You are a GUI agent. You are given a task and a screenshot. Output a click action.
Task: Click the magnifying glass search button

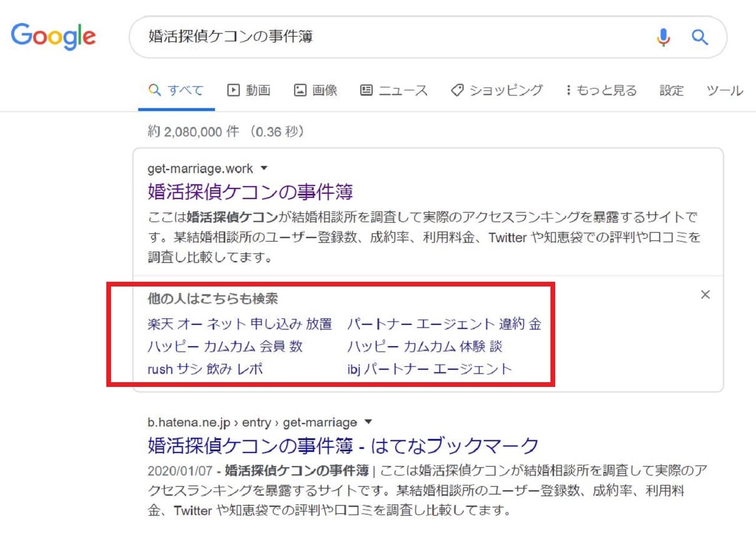tap(700, 37)
